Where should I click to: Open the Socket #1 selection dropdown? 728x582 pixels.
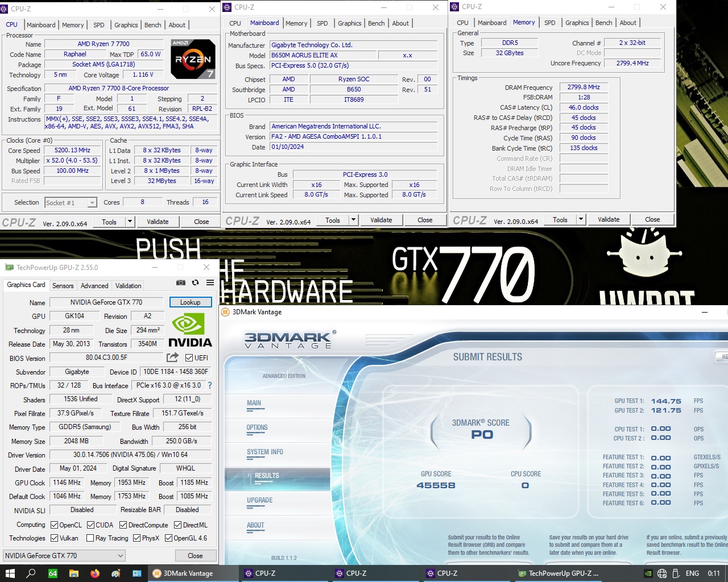[71, 202]
